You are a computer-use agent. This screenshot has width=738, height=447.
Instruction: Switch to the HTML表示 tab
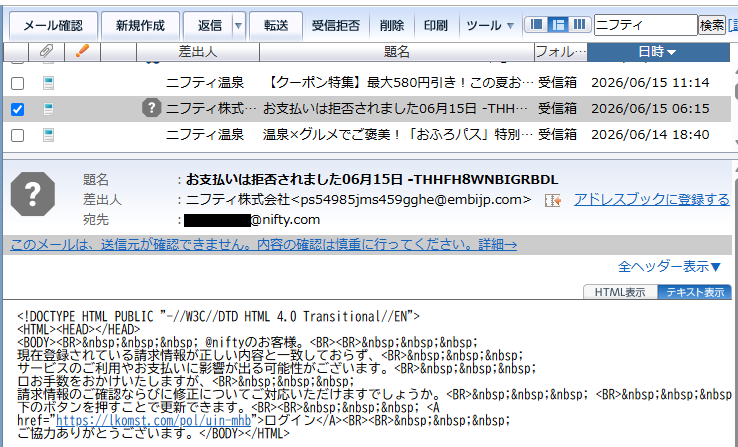pos(620,292)
